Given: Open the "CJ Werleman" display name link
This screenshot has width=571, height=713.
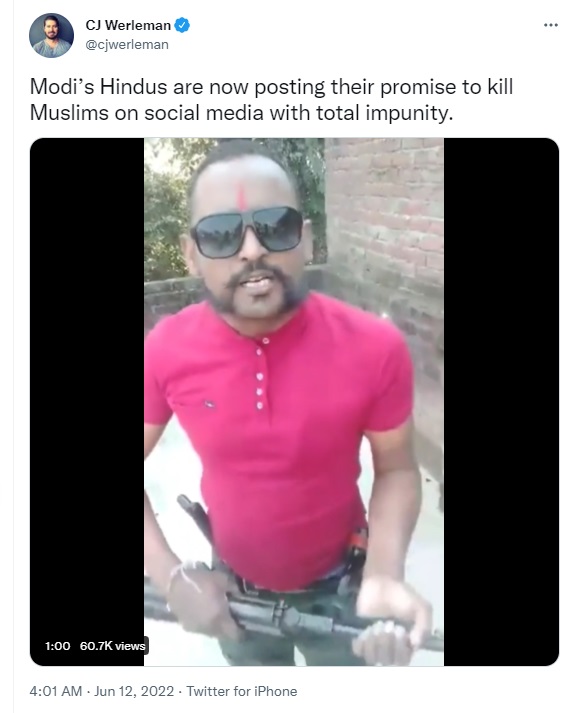Looking at the screenshot, I should click(x=128, y=25).
